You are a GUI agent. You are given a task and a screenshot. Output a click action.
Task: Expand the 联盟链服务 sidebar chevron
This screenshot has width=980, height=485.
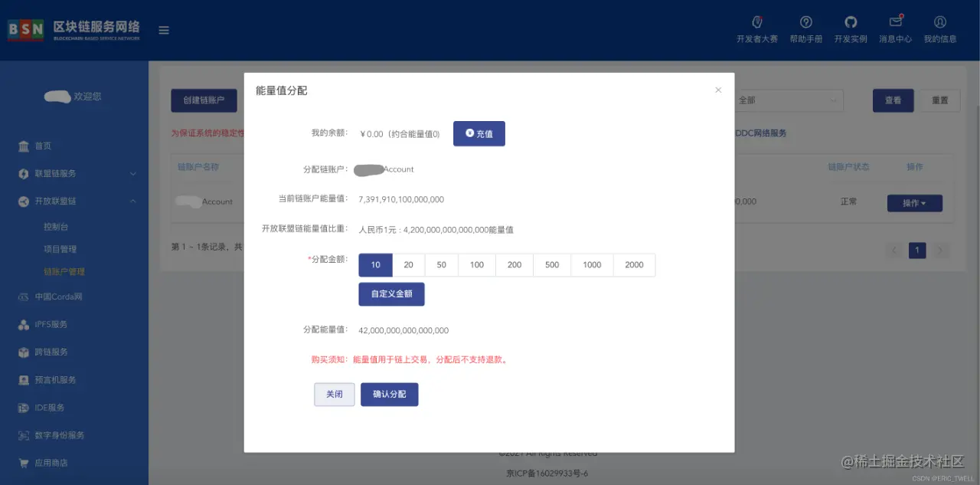click(x=132, y=174)
